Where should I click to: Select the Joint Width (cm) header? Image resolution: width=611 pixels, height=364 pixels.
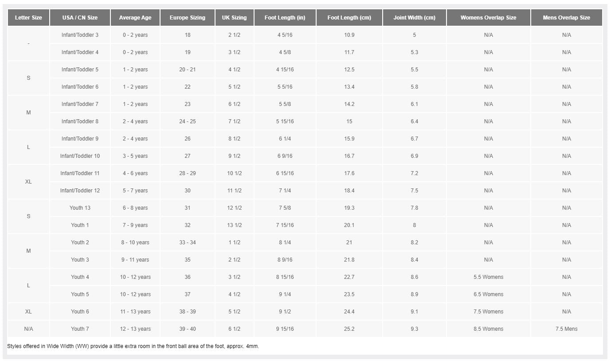click(x=414, y=18)
